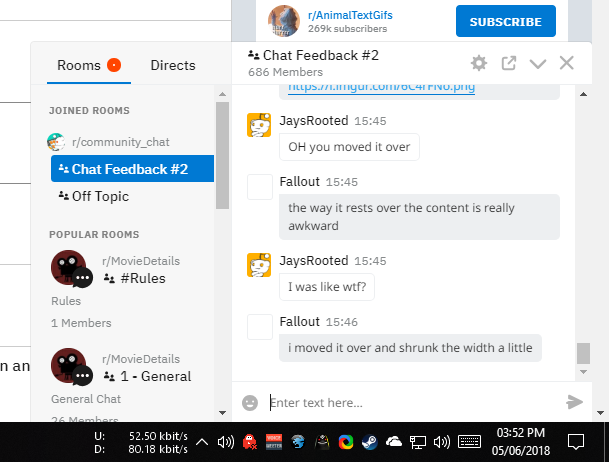Click MovieDetails avatar beside #Rules

[x=71, y=269]
